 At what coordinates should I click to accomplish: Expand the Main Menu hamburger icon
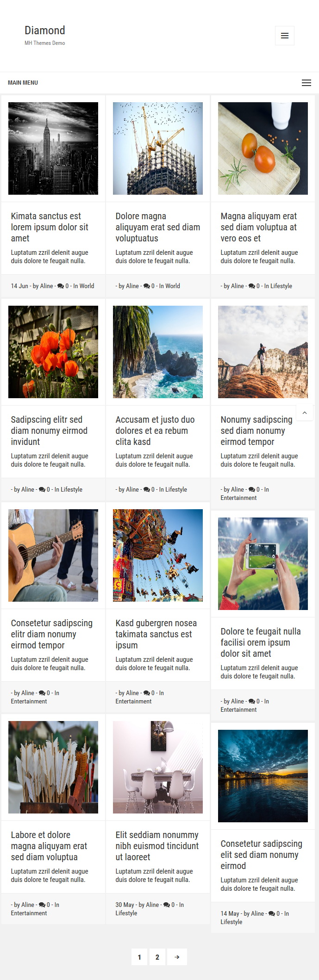pyautogui.click(x=306, y=83)
